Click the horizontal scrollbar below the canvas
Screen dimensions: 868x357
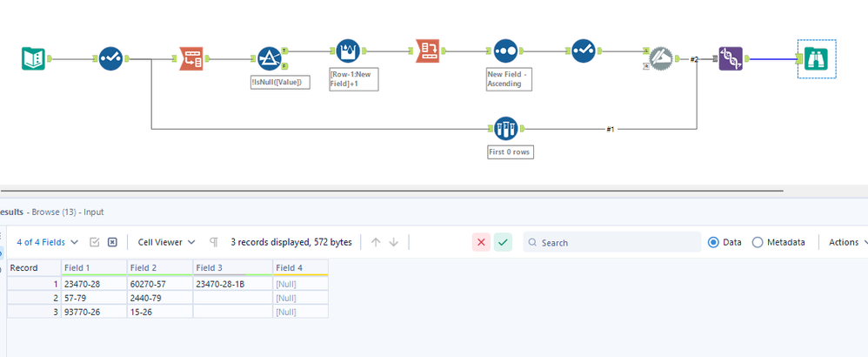point(391,191)
